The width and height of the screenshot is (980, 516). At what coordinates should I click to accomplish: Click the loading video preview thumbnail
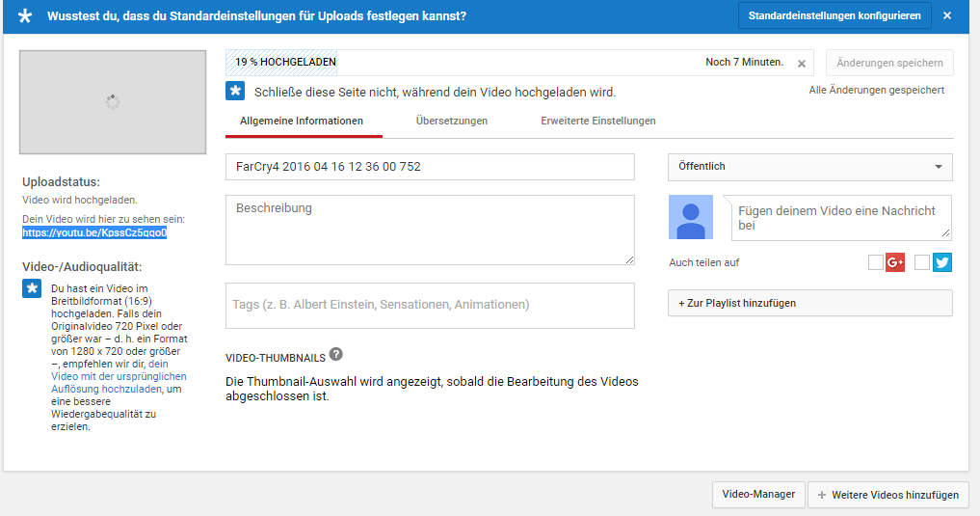(x=113, y=102)
